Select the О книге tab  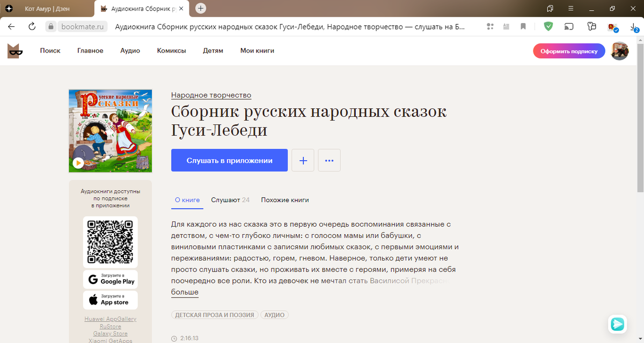187,200
